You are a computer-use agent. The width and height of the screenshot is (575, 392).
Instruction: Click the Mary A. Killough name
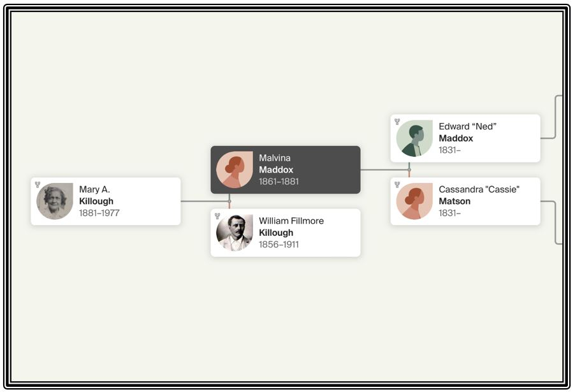(96, 195)
